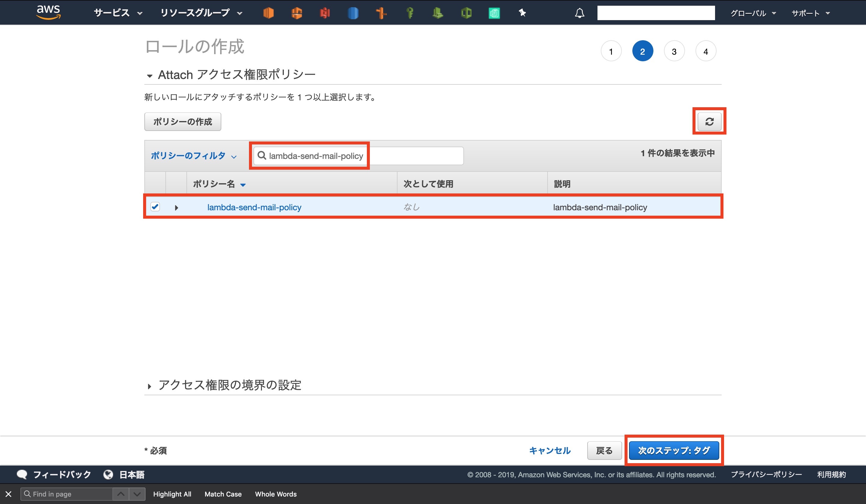Uncheck the lambda-send-mail-policy checkbox
This screenshot has height=504, width=866.
[155, 207]
